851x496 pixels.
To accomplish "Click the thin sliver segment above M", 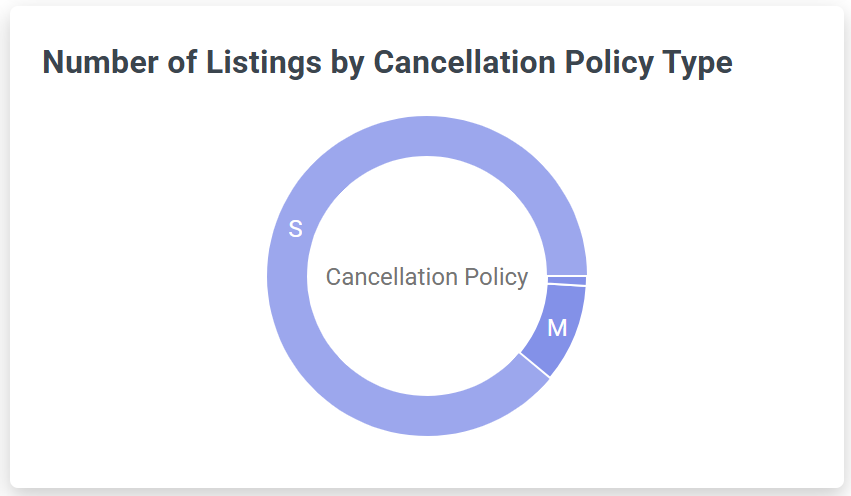I will pos(567,280).
